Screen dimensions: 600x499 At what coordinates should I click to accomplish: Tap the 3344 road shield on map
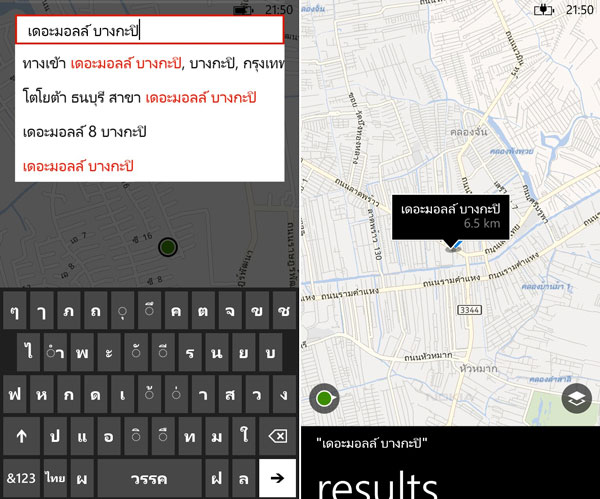[470, 310]
